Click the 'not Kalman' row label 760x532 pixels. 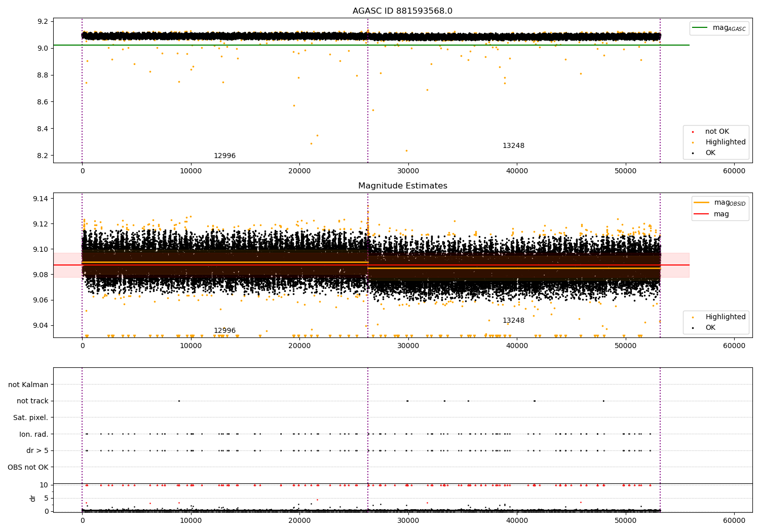point(28,385)
